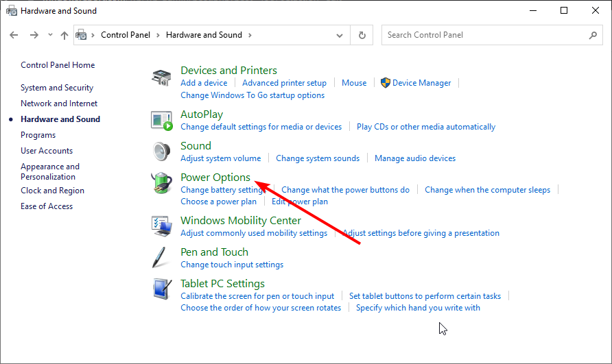Screen dimensions: 612x364
Task: Open the Devices and Printers icon
Action: [161, 77]
